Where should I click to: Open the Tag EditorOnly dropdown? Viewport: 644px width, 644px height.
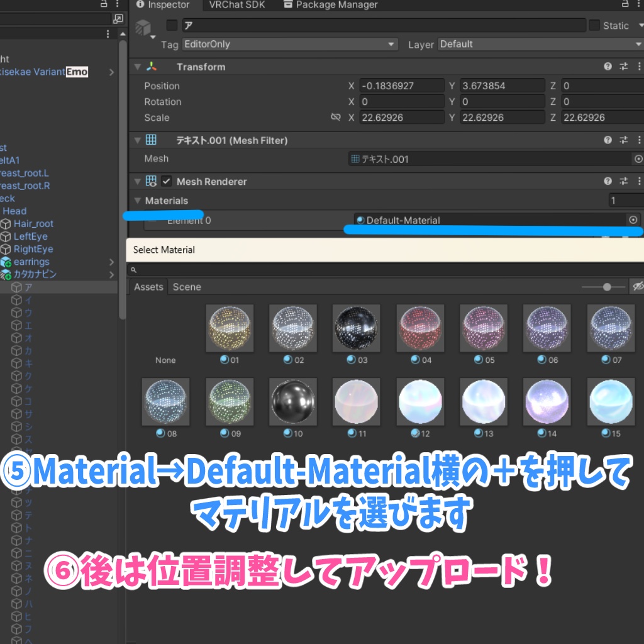pyautogui.click(x=289, y=44)
